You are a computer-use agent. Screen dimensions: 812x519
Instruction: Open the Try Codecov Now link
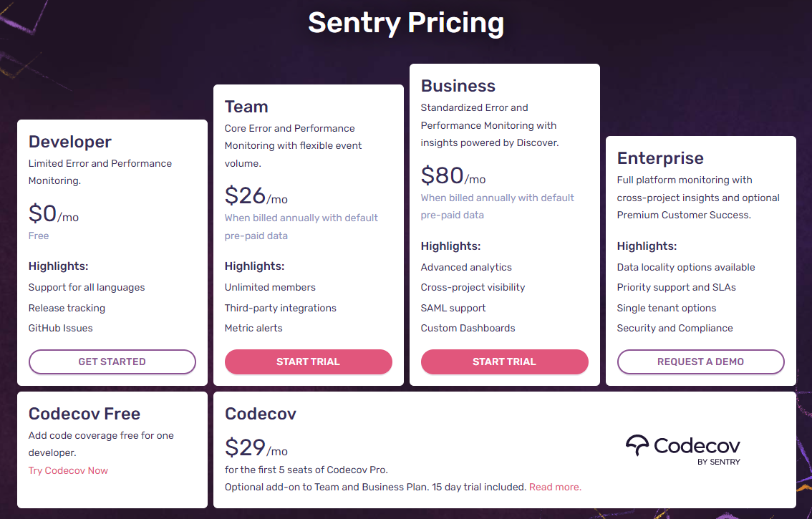tap(68, 470)
